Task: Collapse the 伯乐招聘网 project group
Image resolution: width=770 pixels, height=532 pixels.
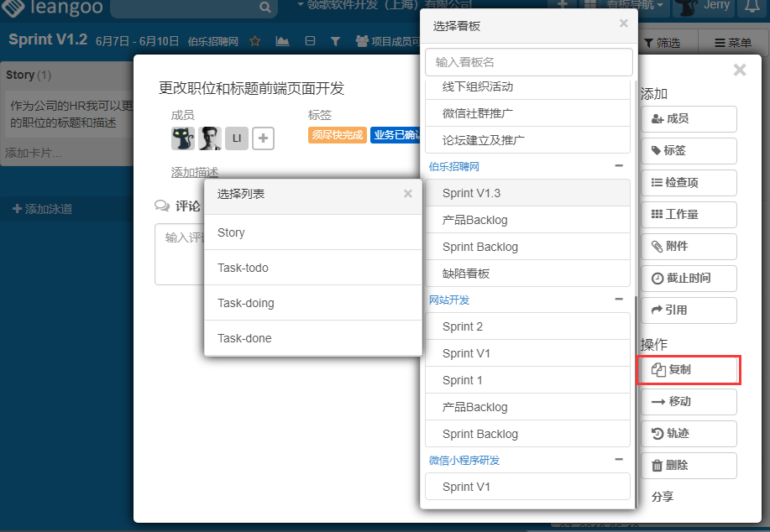Action: (x=619, y=166)
